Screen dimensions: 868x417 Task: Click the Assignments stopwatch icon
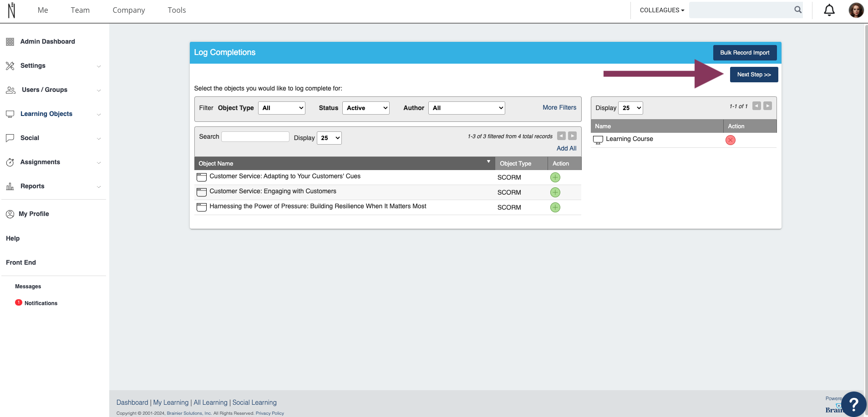tap(10, 162)
